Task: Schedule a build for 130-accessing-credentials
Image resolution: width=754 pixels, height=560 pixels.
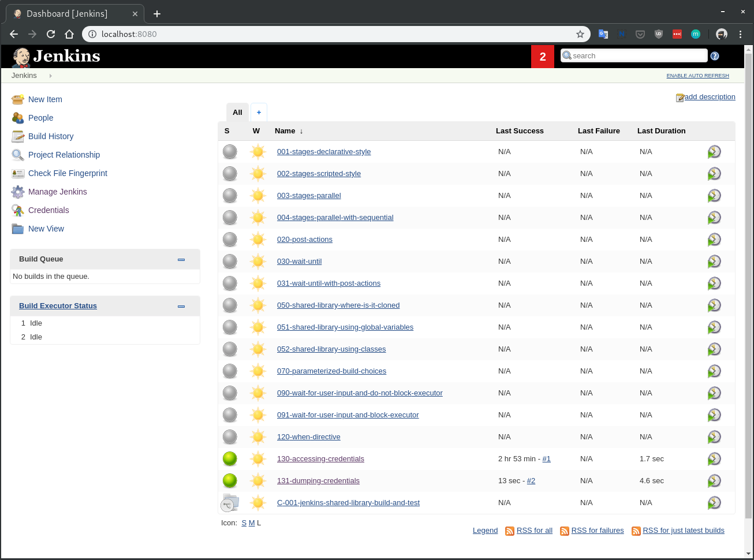Action: coord(714,459)
